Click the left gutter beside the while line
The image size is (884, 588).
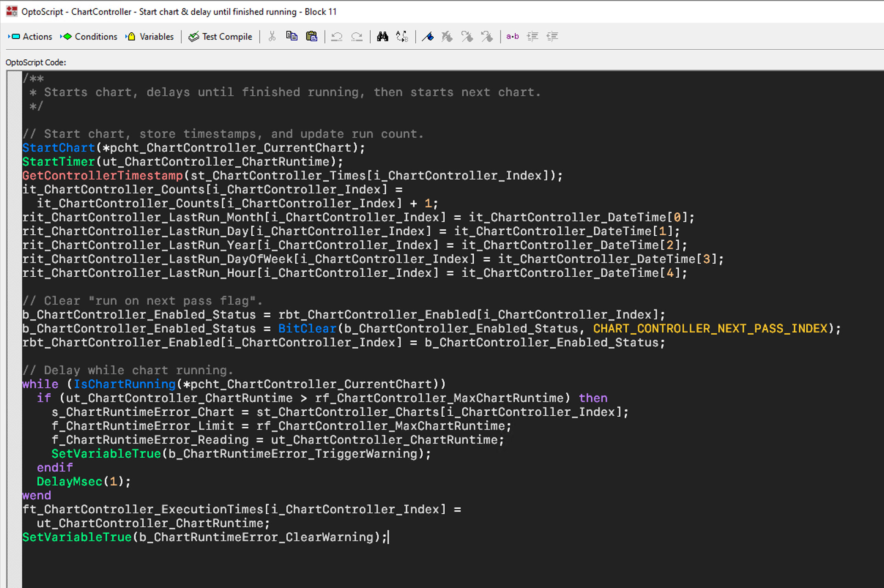(x=14, y=384)
